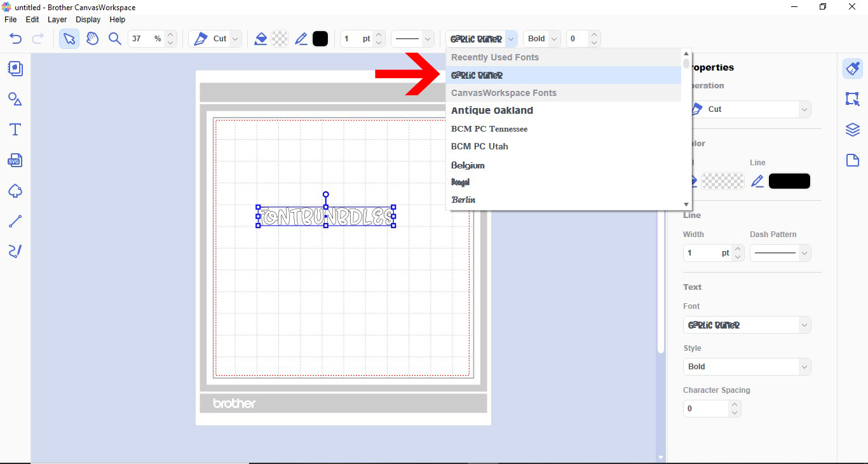This screenshot has width=868, height=464.
Task: Click the Character Spacing stepper in Properties
Action: (735, 409)
